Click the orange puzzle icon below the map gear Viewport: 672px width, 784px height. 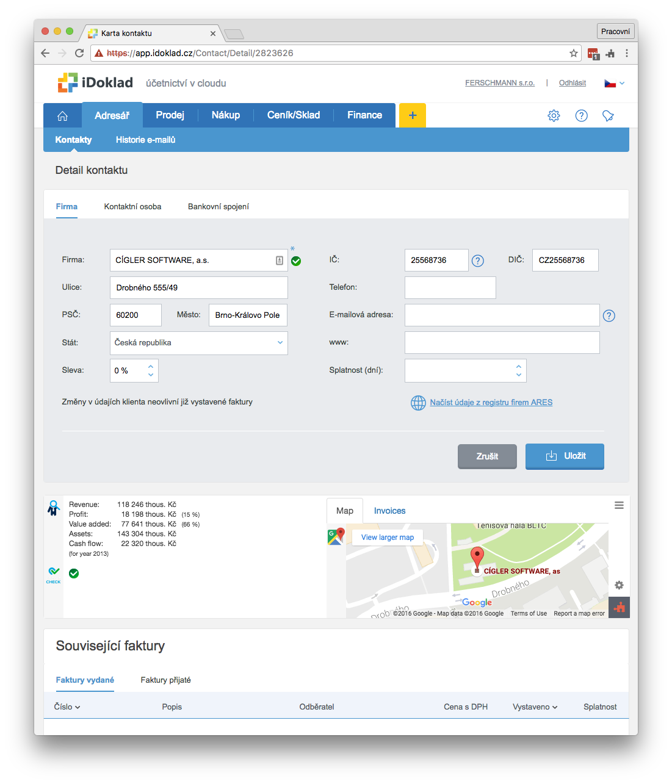[619, 607]
